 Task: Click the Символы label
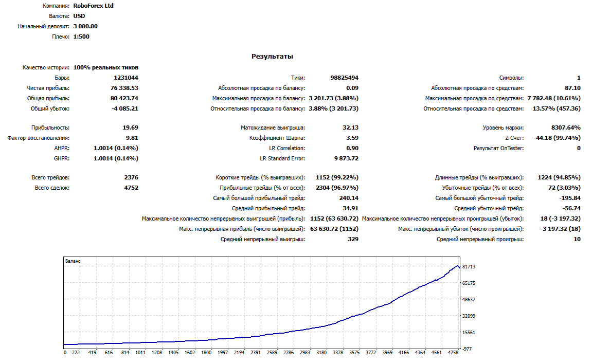(512, 78)
